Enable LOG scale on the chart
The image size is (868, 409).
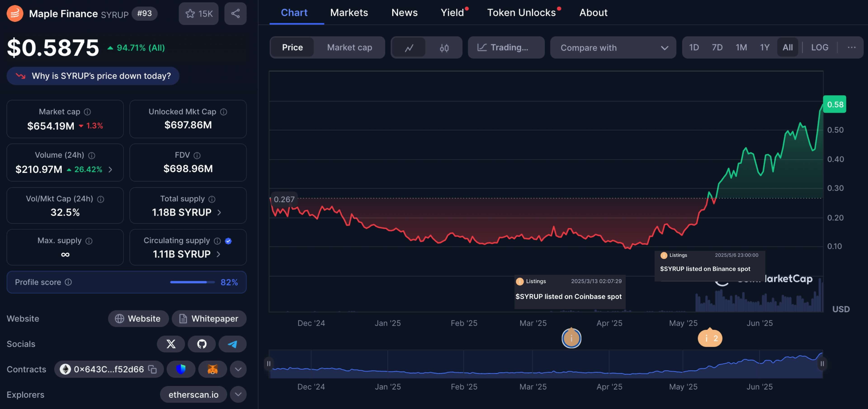pos(819,47)
